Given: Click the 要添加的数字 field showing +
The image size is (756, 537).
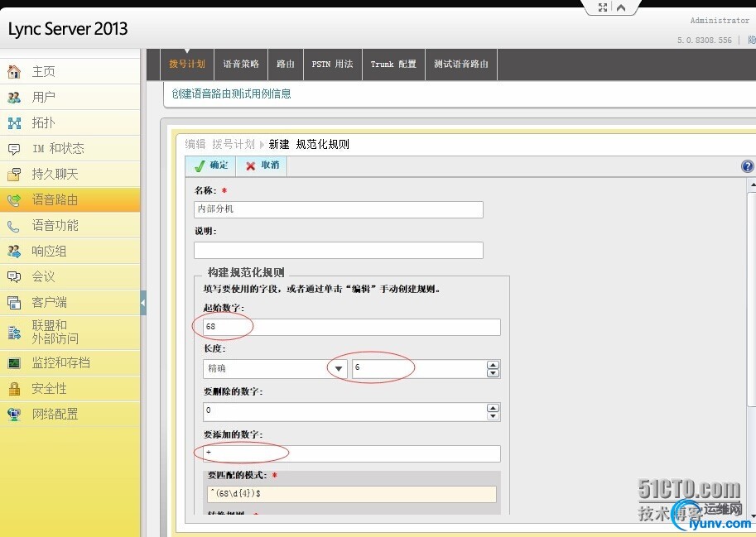Looking at the screenshot, I should pos(351,453).
